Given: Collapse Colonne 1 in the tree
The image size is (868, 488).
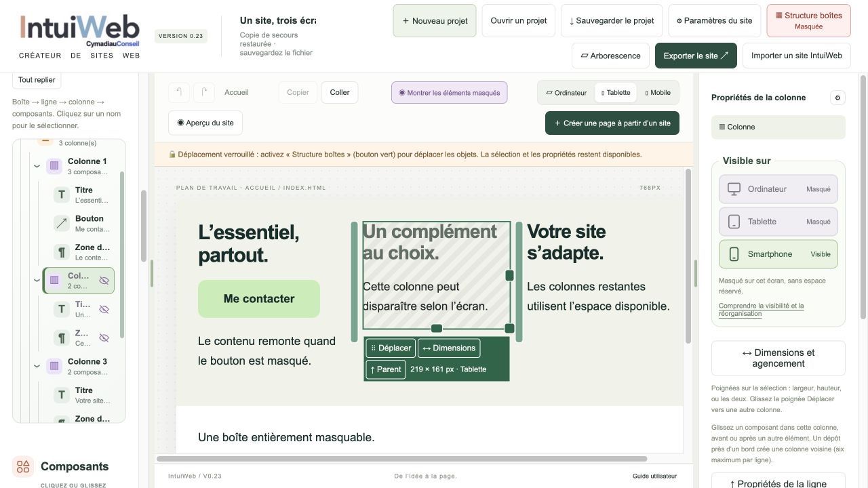Looking at the screenshot, I should coord(37,166).
